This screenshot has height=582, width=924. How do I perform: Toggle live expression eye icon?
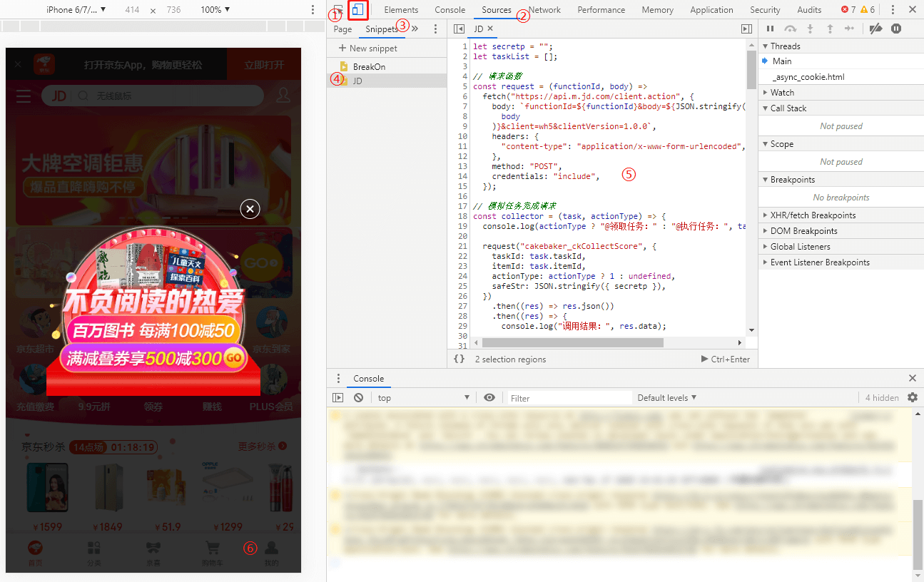pos(489,398)
